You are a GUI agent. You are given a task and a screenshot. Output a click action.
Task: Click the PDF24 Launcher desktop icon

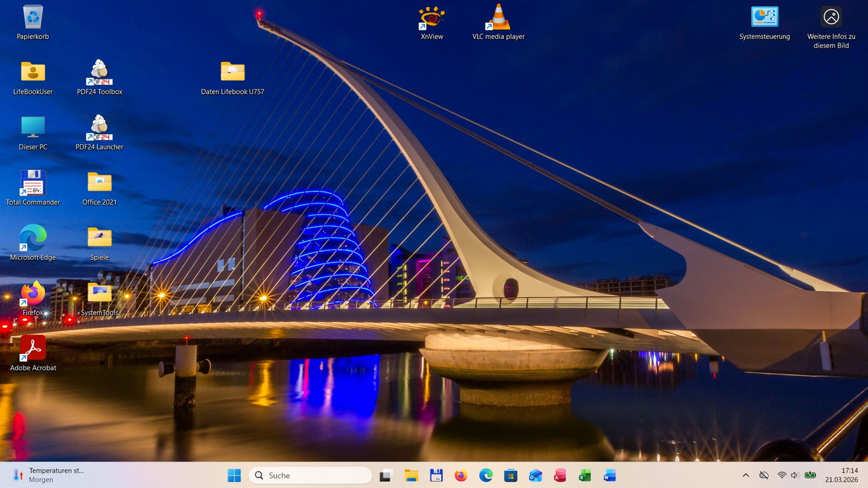(99, 128)
